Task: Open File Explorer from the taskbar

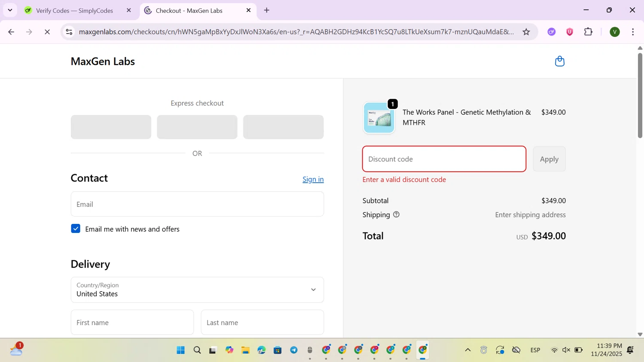Action: point(246,350)
